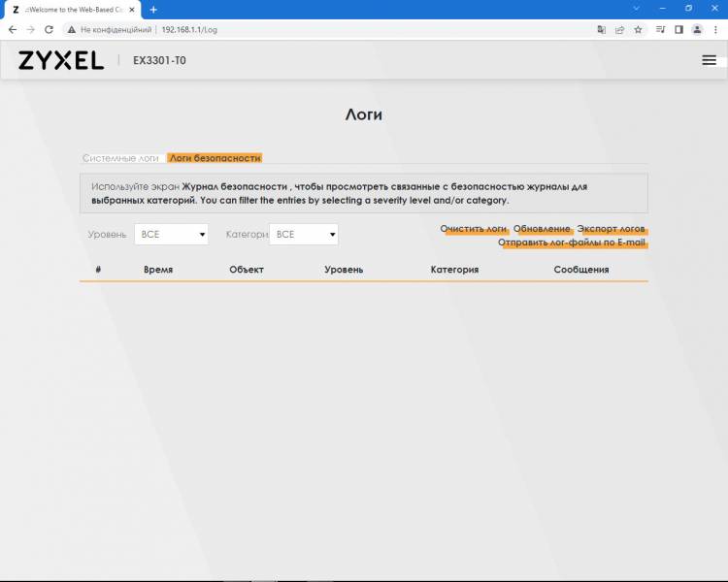Expand the Уровень dropdown

tap(171, 235)
